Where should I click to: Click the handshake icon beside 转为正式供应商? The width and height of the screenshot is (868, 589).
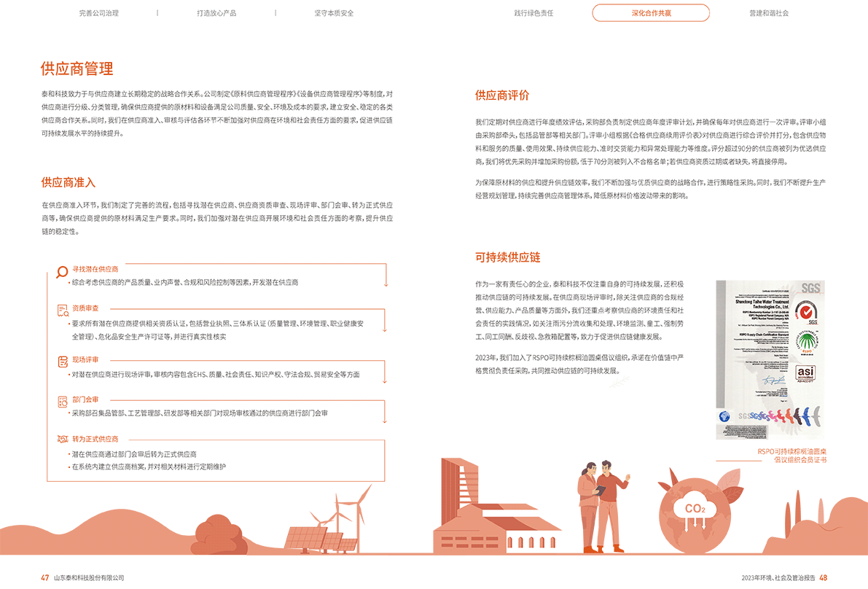63,440
